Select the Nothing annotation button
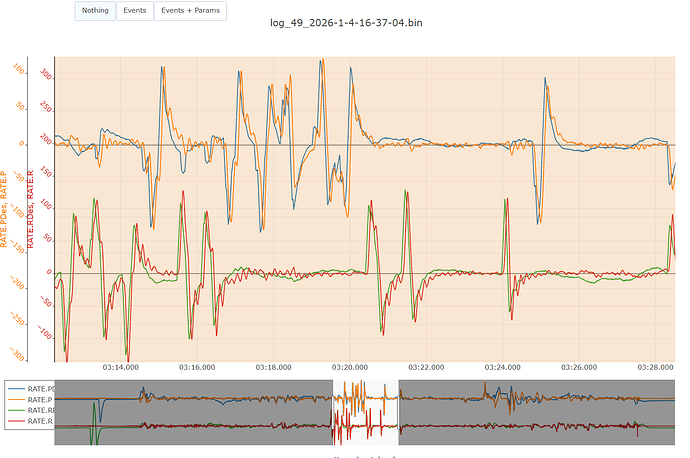The width and height of the screenshot is (690, 458). [x=96, y=11]
